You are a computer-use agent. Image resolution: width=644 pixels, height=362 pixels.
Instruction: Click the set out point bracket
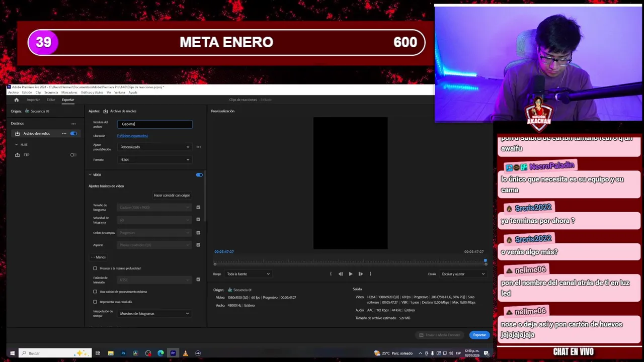(x=370, y=274)
